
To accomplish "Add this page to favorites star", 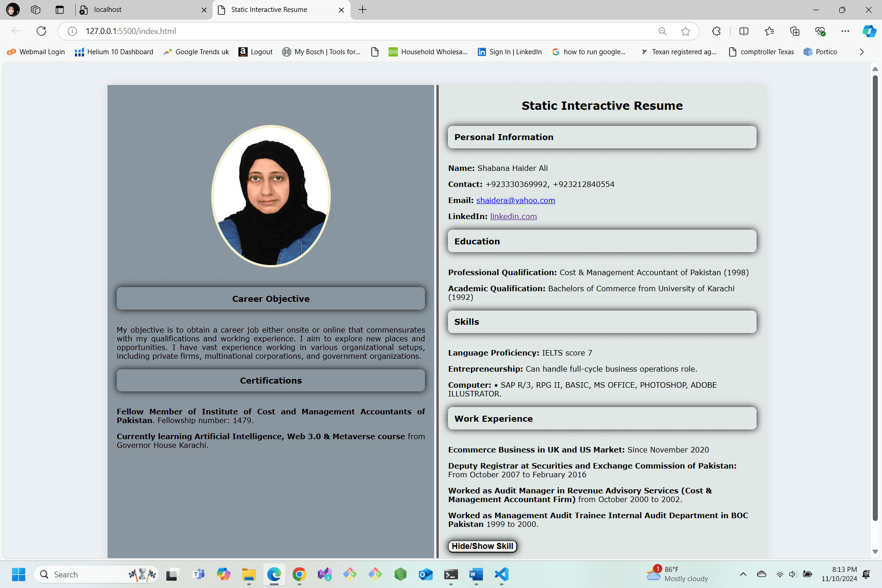I will coord(685,31).
